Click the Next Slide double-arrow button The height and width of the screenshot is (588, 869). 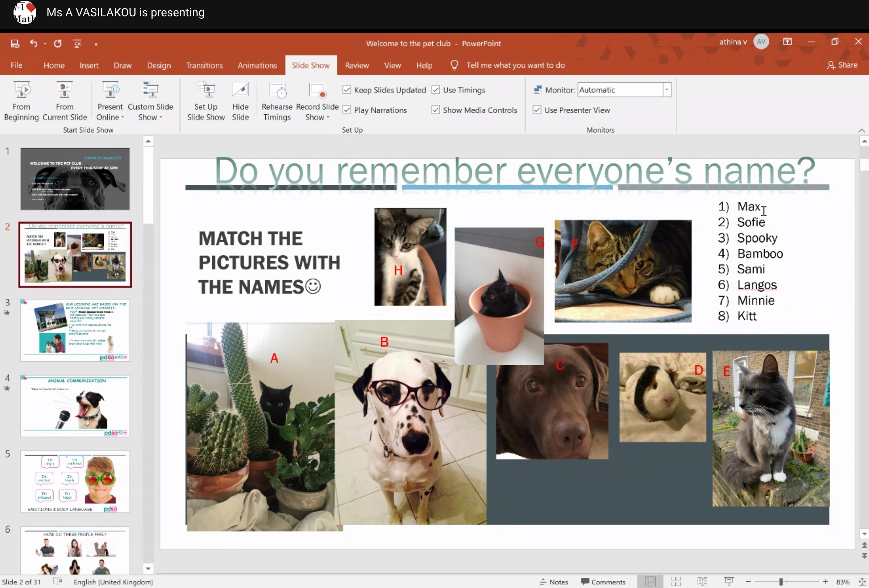coord(864,556)
